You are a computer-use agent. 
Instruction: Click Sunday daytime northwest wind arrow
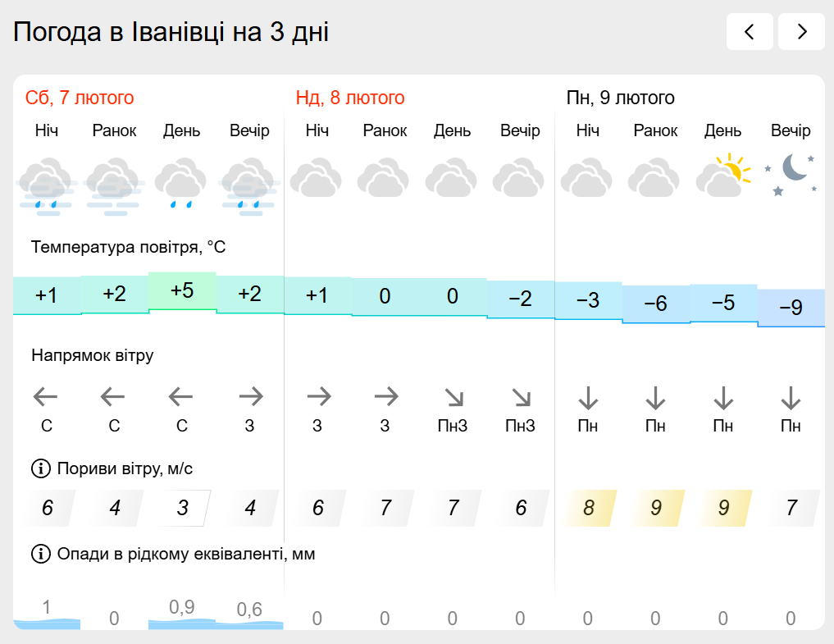click(x=453, y=398)
